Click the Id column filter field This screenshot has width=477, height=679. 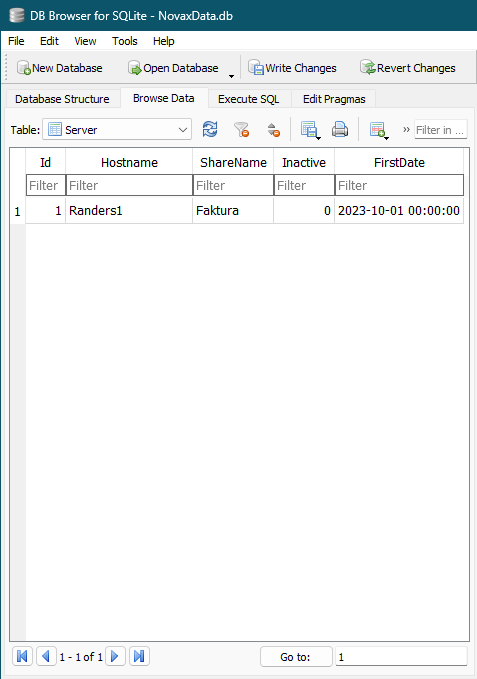tap(46, 185)
